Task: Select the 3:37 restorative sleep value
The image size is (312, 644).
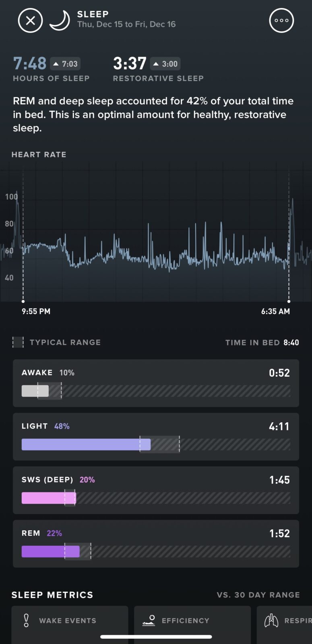Action: click(130, 63)
